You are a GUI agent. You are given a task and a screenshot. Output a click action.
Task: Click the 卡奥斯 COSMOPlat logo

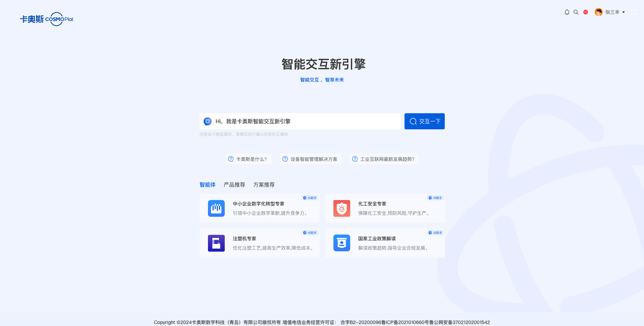47,19
